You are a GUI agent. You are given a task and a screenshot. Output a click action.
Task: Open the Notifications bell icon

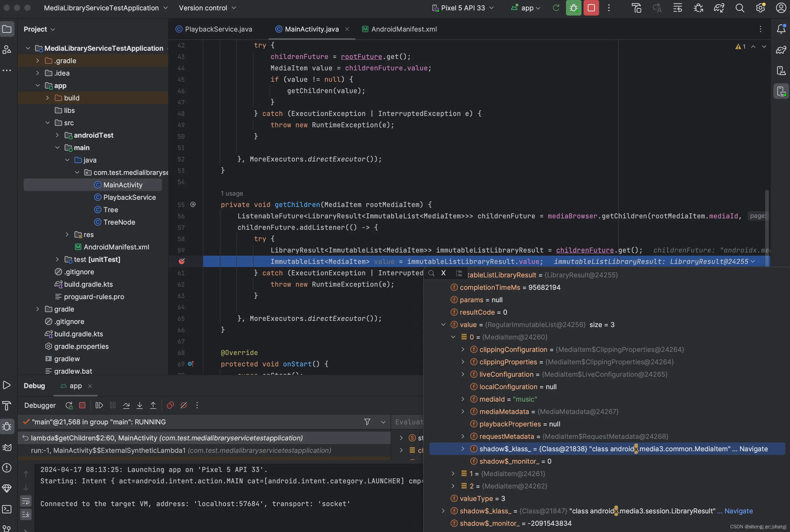pos(781,29)
